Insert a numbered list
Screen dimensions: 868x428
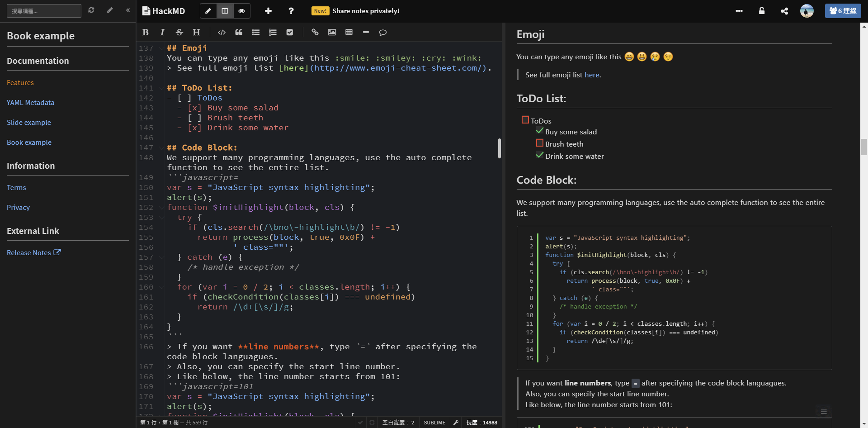point(273,32)
